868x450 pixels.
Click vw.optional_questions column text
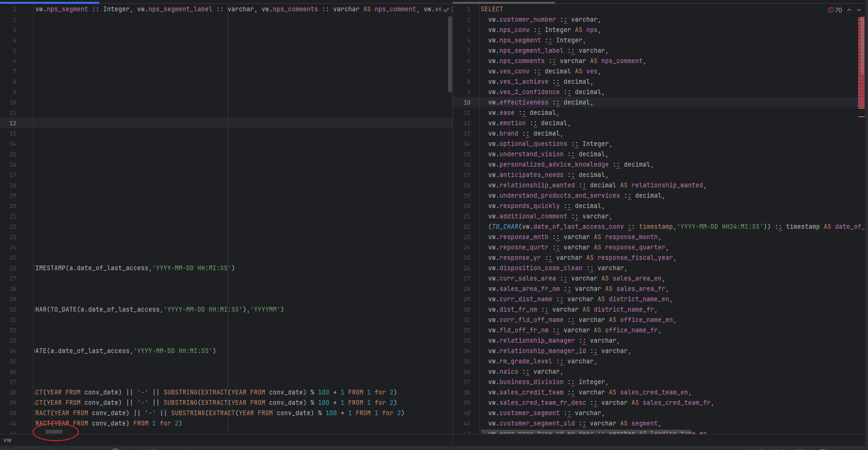click(528, 144)
